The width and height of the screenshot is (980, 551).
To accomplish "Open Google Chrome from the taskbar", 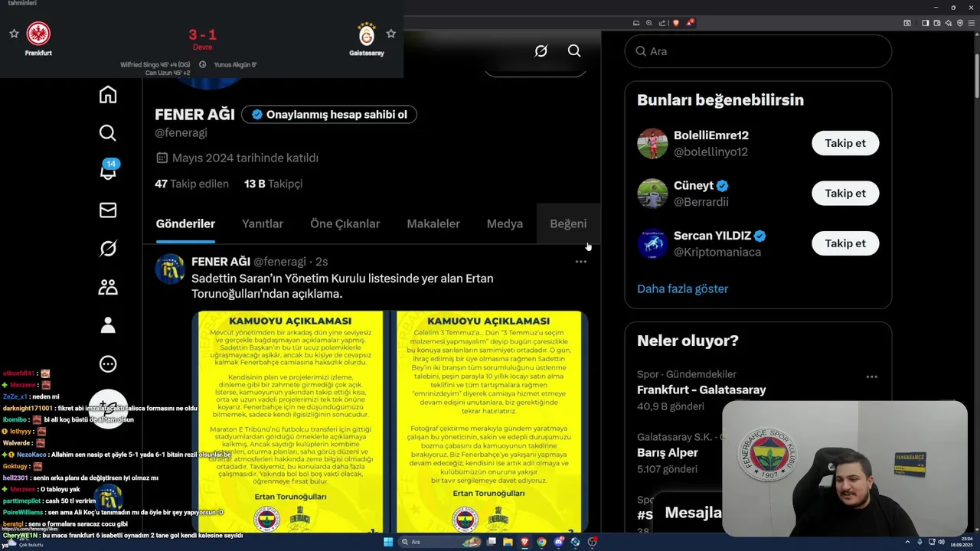I will [541, 542].
